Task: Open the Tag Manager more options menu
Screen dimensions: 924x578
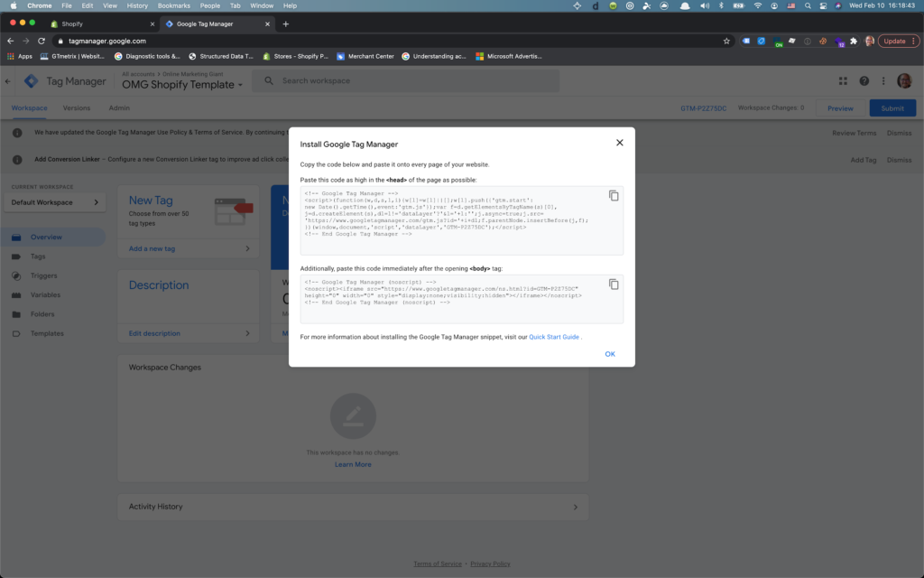Action: [x=883, y=81]
